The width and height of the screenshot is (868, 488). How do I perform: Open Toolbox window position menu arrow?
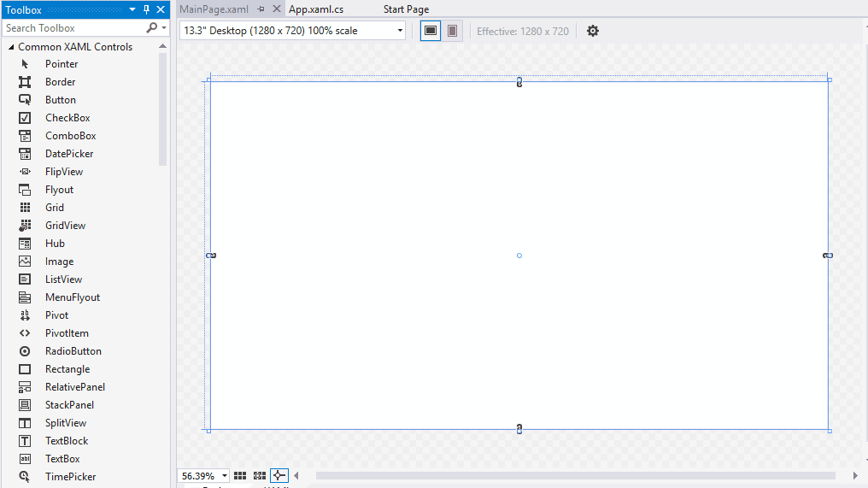pos(132,9)
